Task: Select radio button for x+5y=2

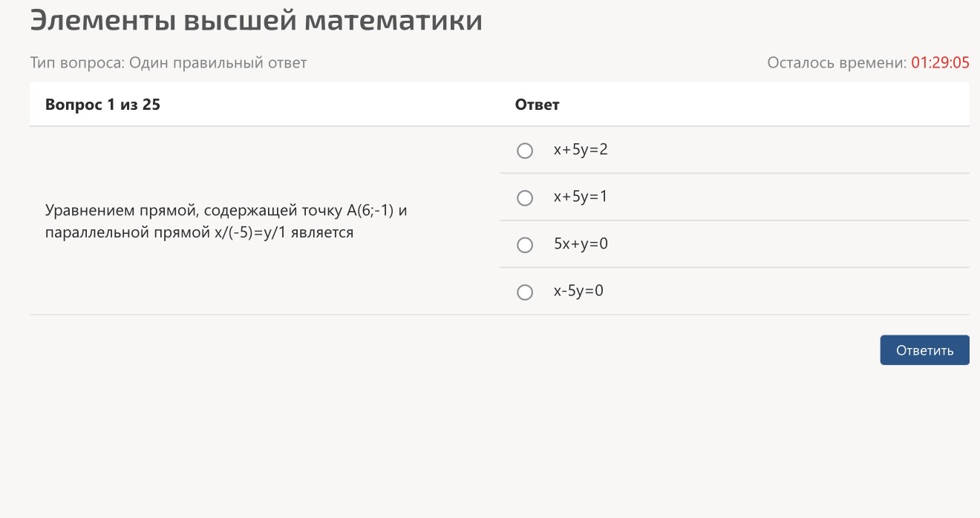Action: 525,151
